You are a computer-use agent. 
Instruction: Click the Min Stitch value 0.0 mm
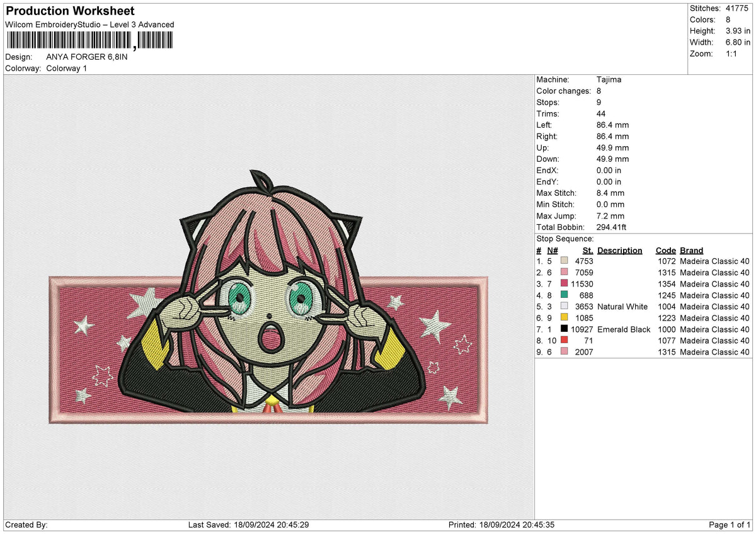(x=610, y=205)
